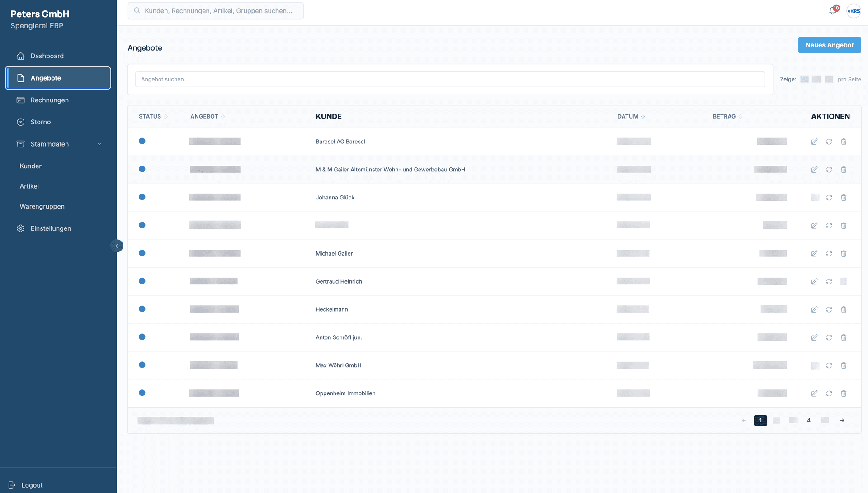
Task: Edit the Oppenheim Immobilien offer
Action: click(x=814, y=393)
